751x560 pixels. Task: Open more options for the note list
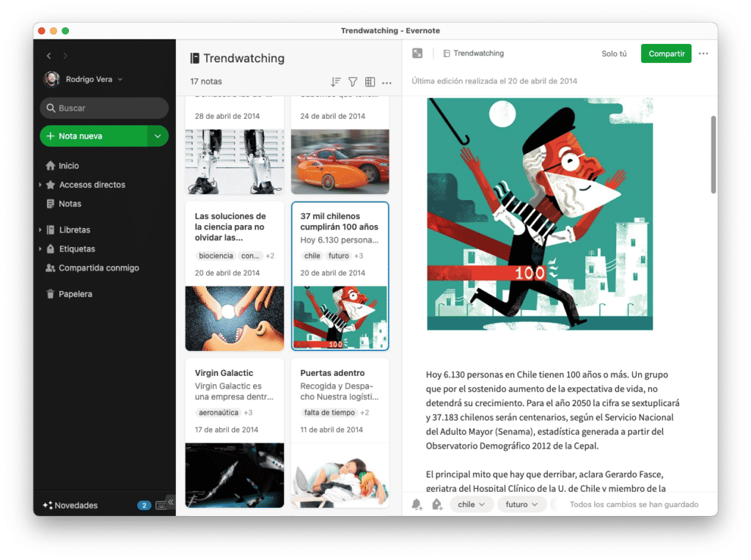(x=387, y=82)
